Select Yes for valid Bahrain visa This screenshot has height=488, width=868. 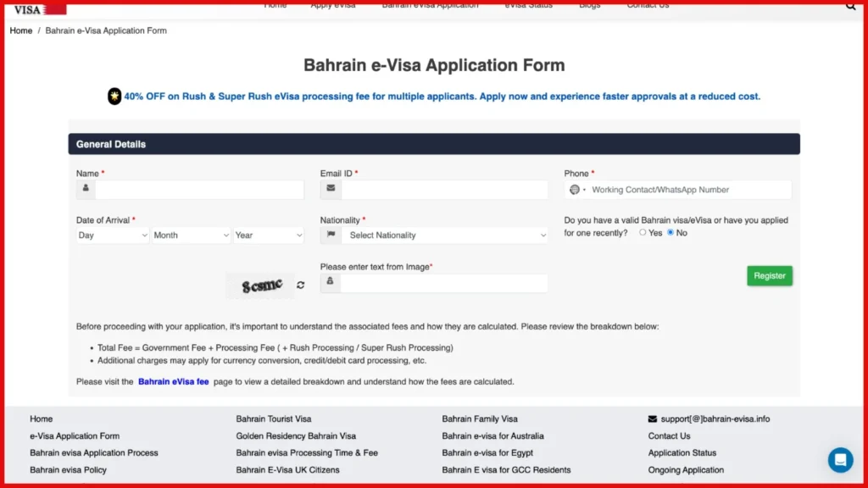coord(643,233)
